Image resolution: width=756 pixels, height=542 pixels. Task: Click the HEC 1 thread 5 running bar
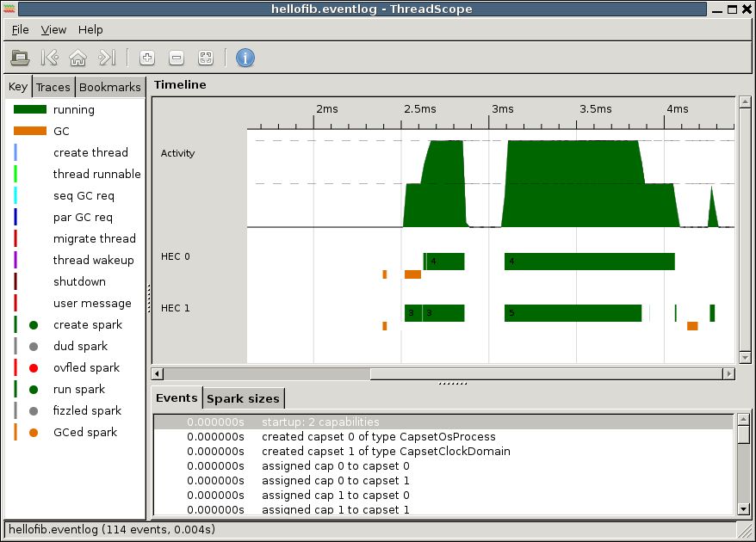(x=573, y=312)
